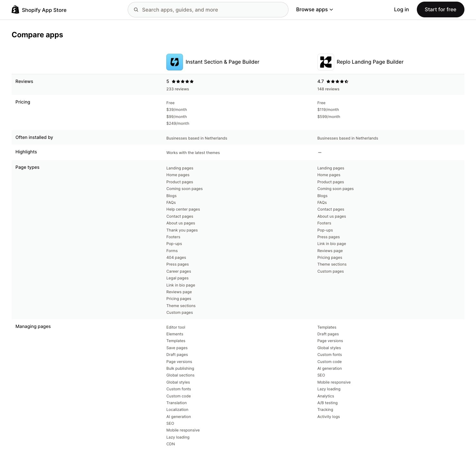Click the Start for free button
Screen dimensions: 476x454
tap(440, 9)
